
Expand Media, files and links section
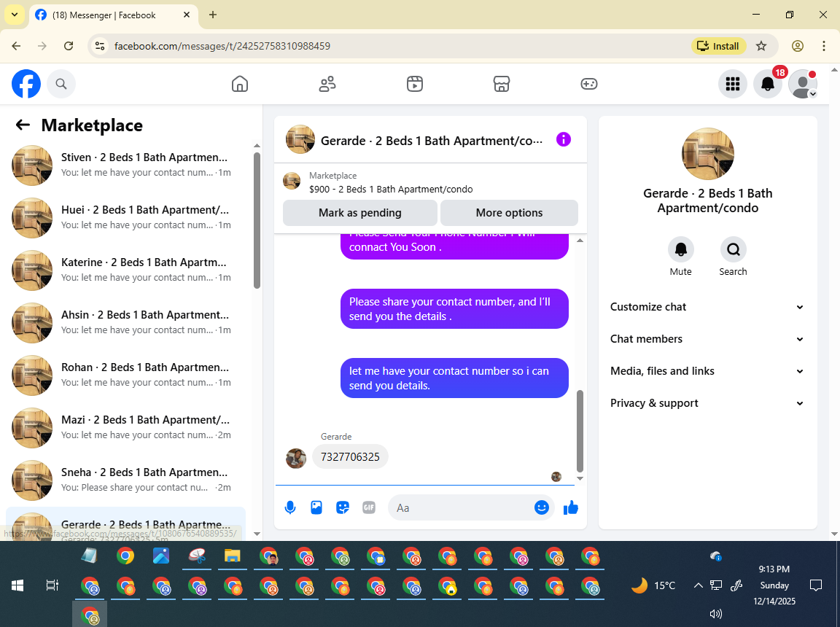point(707,371)
